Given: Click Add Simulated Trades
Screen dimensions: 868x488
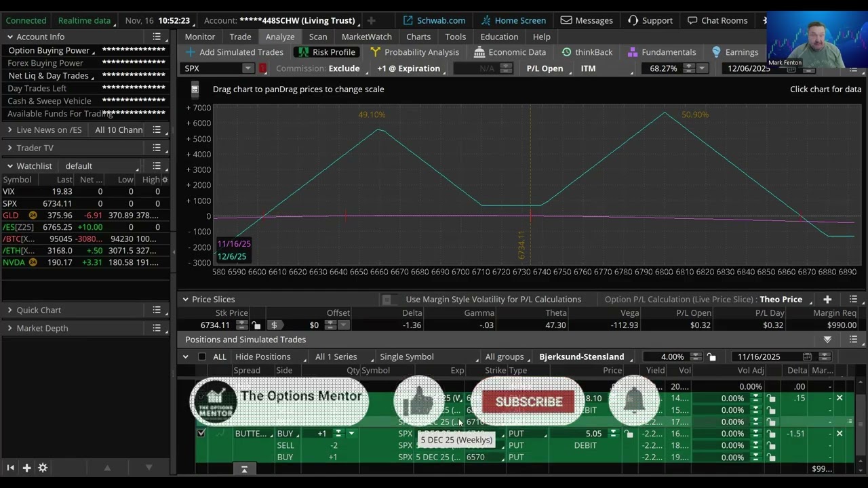Looking at the screenshot, I should [235, 52].
